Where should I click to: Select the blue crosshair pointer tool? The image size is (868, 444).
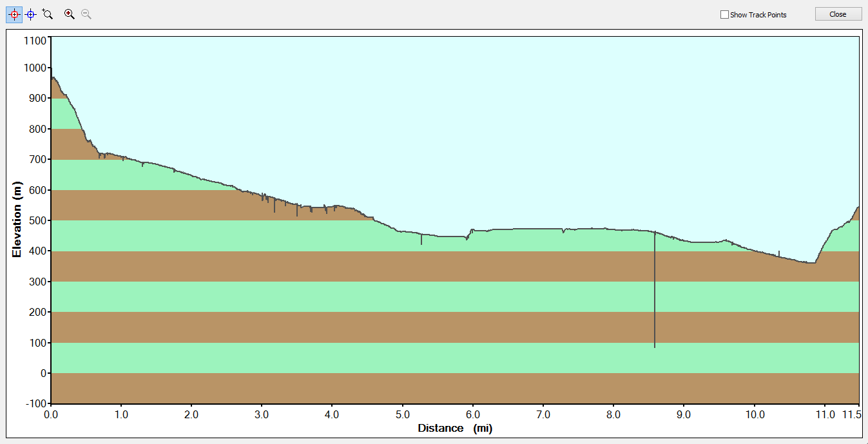(x=30, y=14)
